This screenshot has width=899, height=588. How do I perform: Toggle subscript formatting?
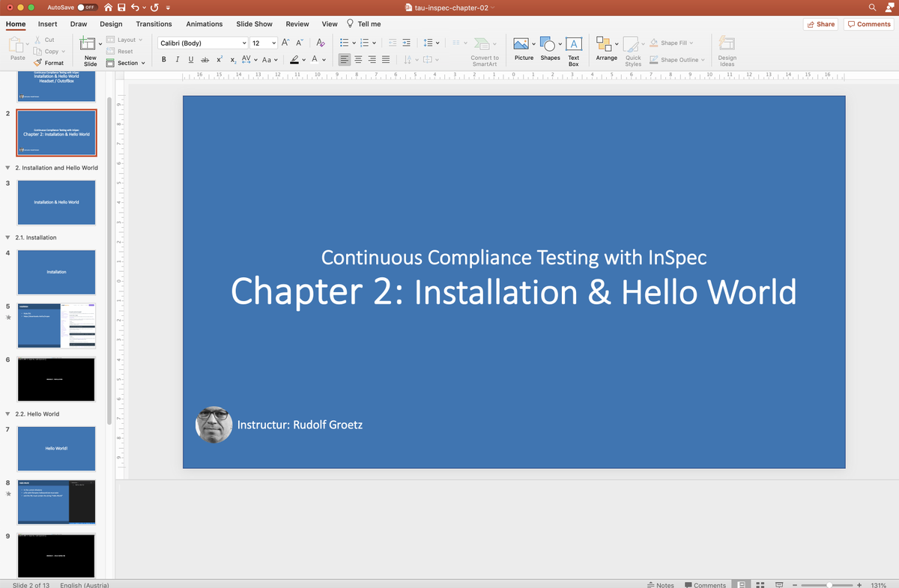pyautogui.click(x=233, y=59)
